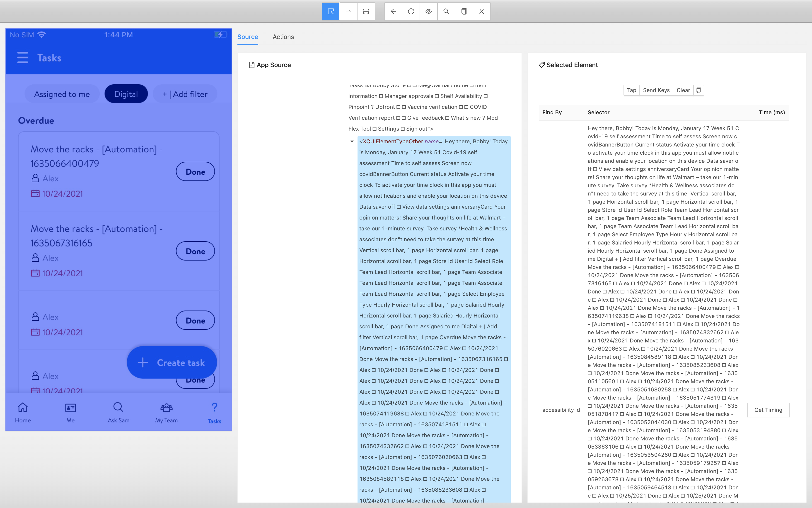Open the Search for element magnifier
This screenshot has height=508, width=812.
[x=446, y=11]
